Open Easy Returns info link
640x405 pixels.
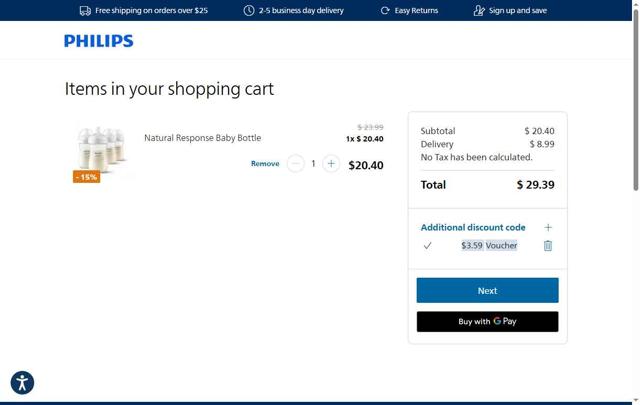(416, 10)
